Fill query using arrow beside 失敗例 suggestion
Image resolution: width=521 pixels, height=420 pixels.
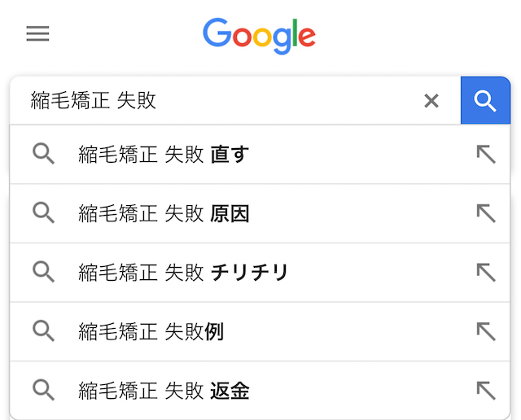tap(486, 331)
